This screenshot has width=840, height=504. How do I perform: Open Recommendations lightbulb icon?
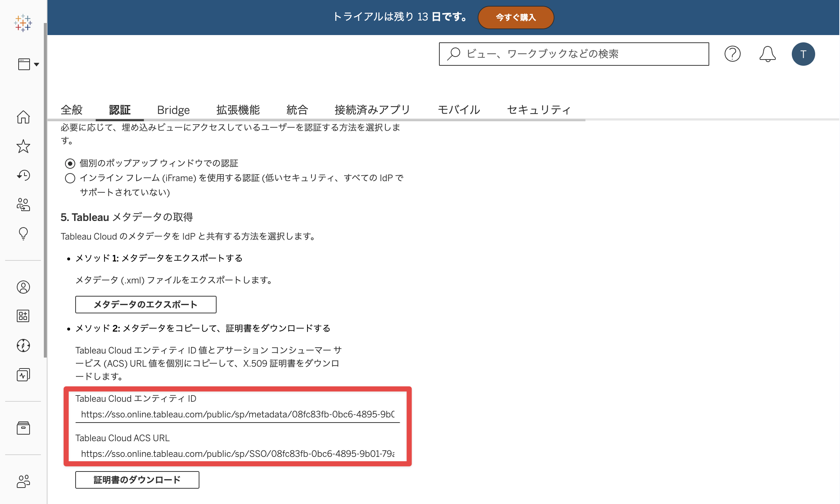(23, 234)
